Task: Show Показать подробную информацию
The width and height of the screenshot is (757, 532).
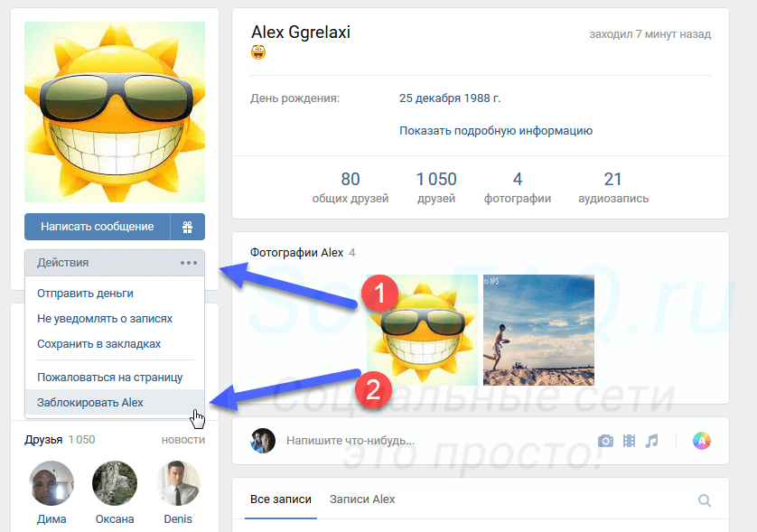Action: click(496, 131)
